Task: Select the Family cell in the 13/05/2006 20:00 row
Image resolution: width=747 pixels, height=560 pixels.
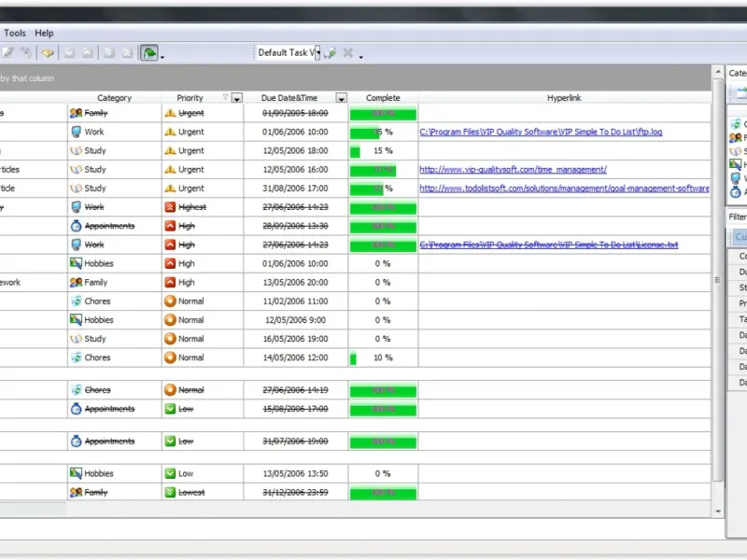Action: (114, 283)
